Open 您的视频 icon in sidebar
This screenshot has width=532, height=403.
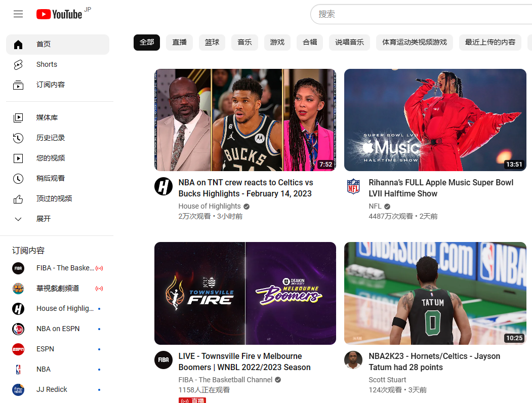point(18,158)
